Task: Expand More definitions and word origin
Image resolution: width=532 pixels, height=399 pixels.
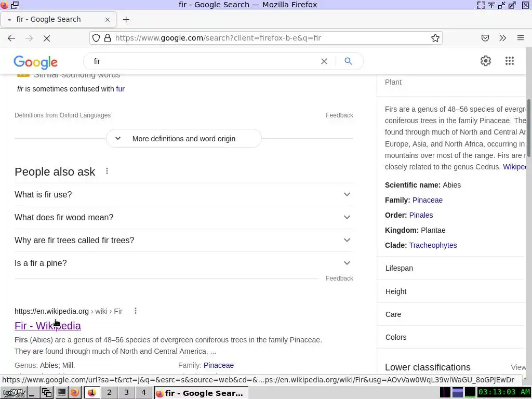Action: point(183,138)
